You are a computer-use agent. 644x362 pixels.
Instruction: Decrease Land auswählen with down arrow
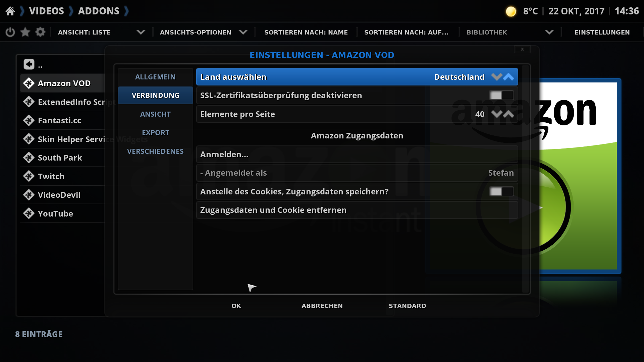pos(496,77)
